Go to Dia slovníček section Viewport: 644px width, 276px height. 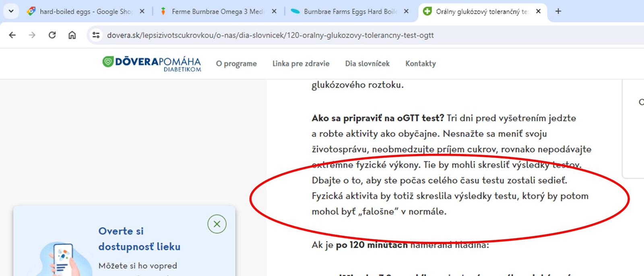pyautogui.click(x=367, y=64)
